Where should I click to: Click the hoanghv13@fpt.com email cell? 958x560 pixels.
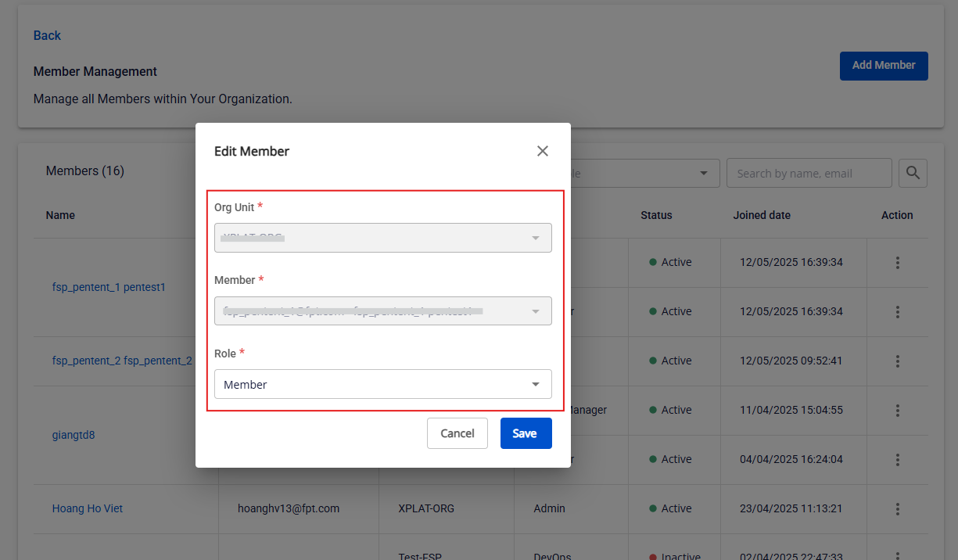(289, 508)
